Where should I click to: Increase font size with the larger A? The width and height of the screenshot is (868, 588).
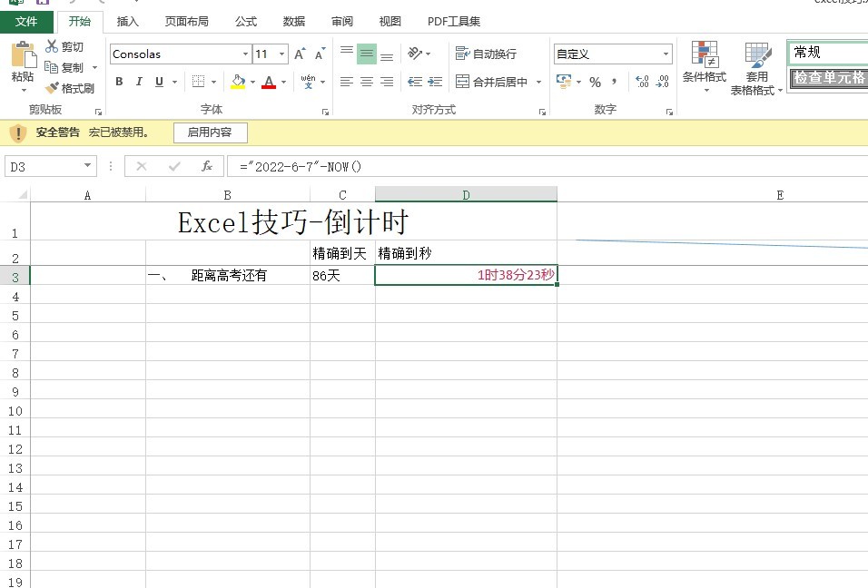click(x=300, y=54)
